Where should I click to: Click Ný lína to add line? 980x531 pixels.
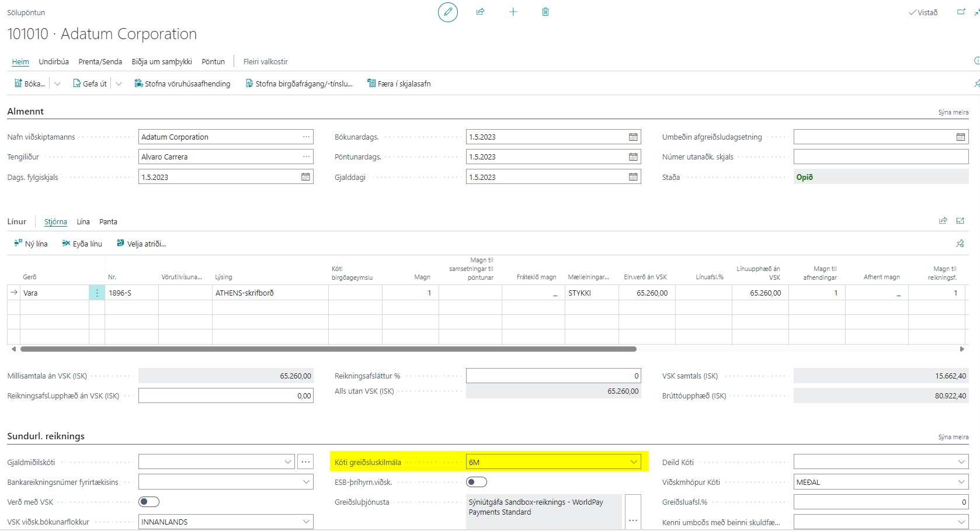[31, 244]
